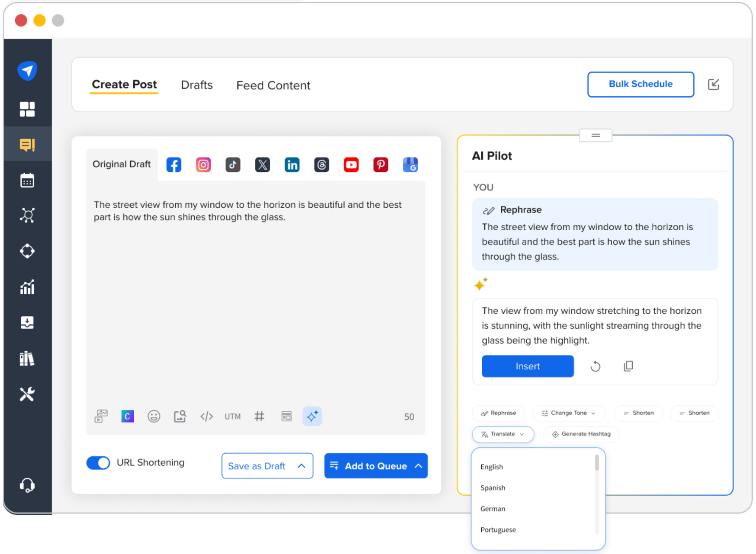The width and height of the screenshot is (756, 554).
Task: Click the hashtag icon in editor toolbar
Action: [x=259, y=416]
